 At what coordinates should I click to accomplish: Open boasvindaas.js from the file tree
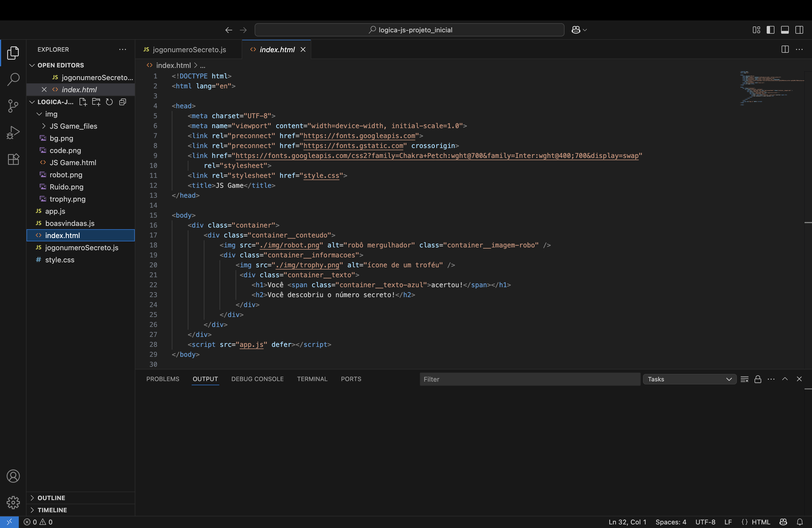(x=81, y=223)
